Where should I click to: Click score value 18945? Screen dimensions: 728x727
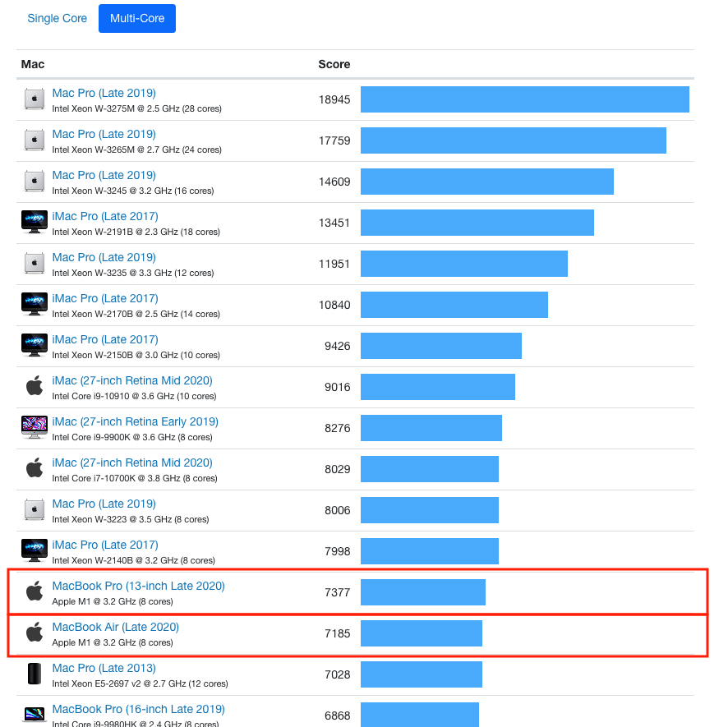[x=334, y=100]
